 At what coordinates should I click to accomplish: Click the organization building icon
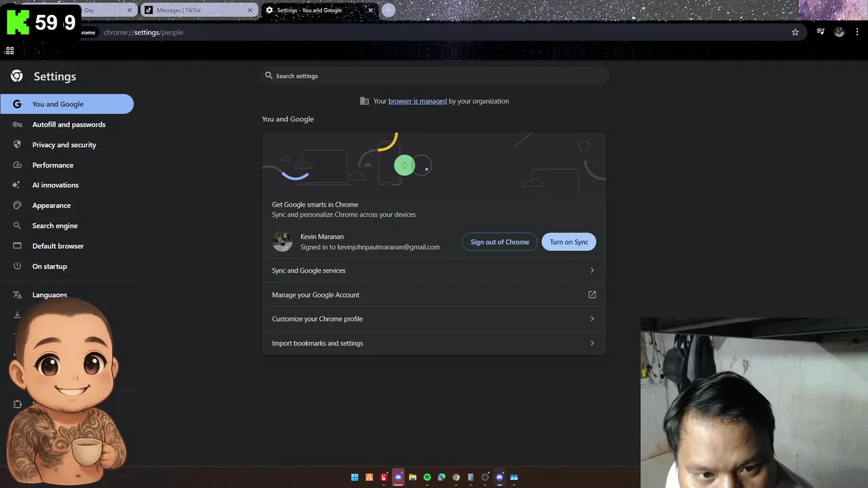tap(364, 101)
